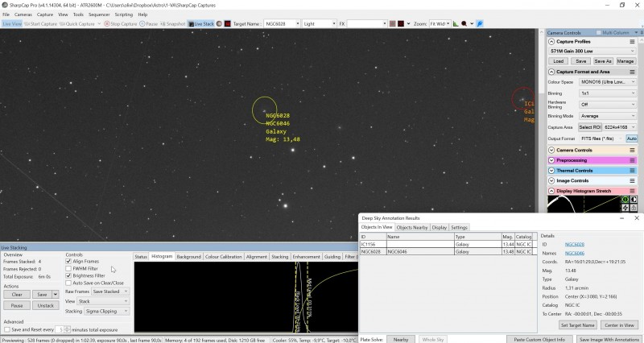
Task: Toggle the Live Stack toolbar button
Action: 200,24
